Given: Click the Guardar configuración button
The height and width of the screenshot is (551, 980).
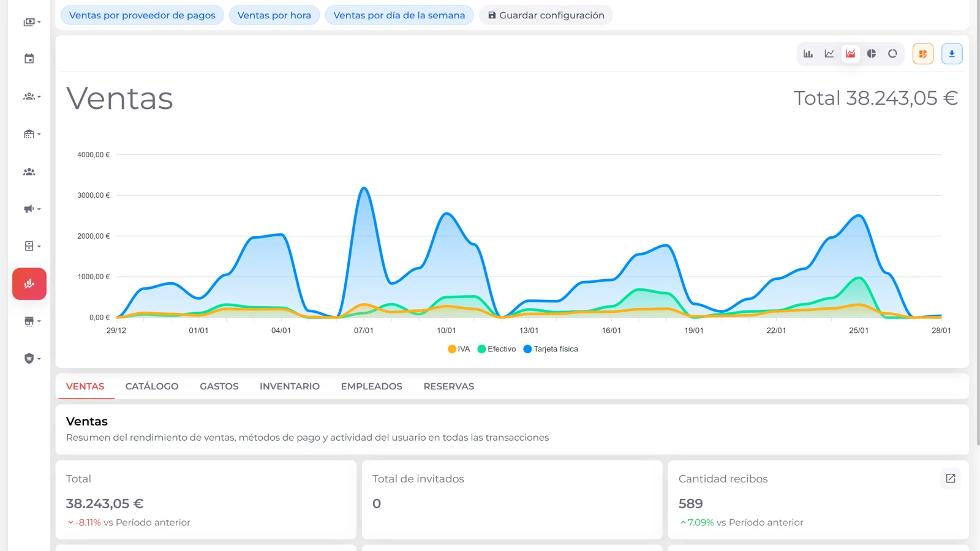Looking at the screenshot, I should pyautogui.click(x=545, y=15).
